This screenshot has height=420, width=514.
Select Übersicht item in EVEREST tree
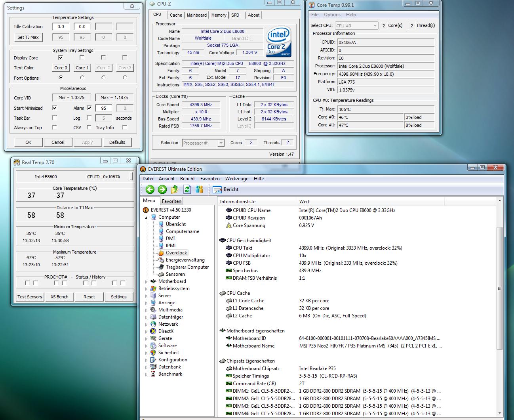click(176, 224)
